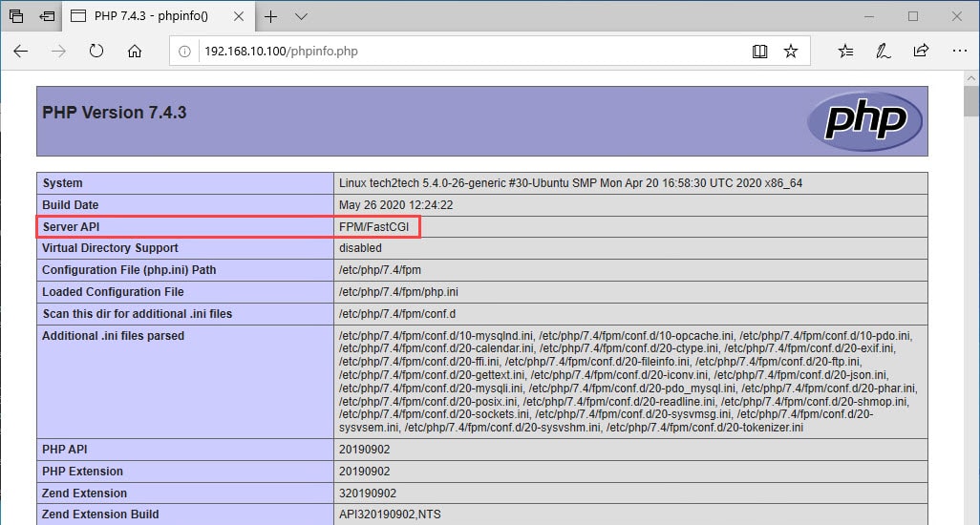Click the add notes pen icon
Viewport: 980px width, 525px height.
pos(883,52)
